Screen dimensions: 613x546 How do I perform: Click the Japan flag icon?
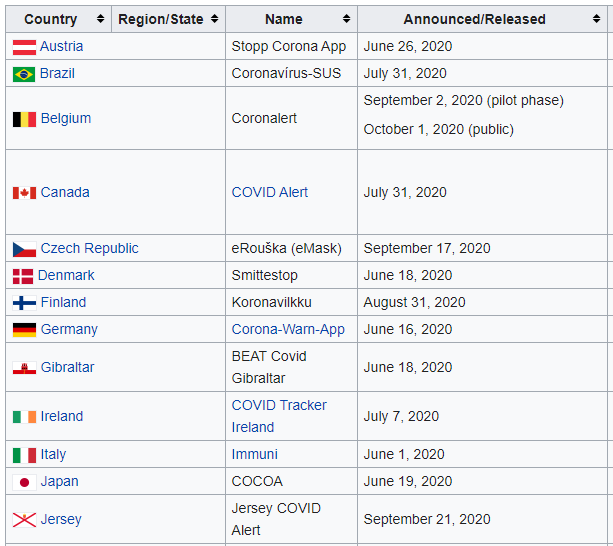pos(24,482)
